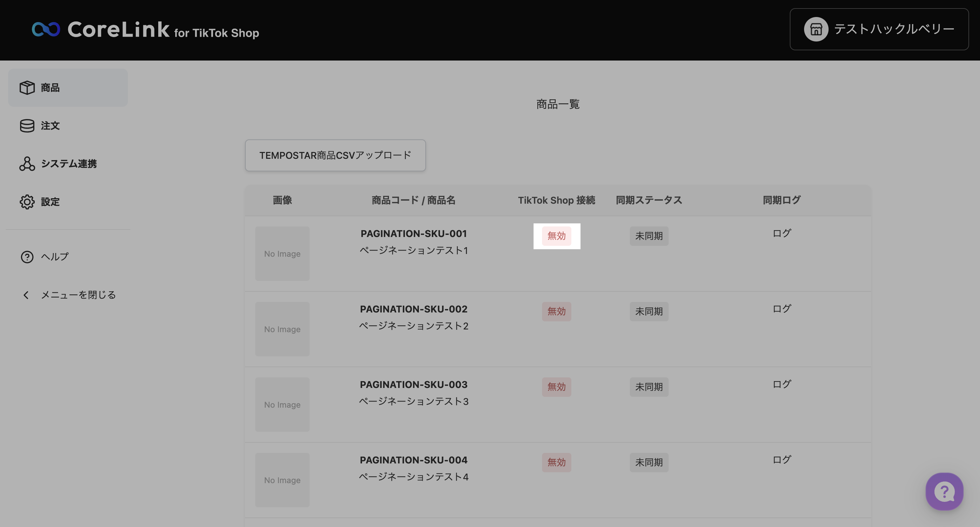The width and height of the screenshot is (980, 527).
Task: Click the CoreLink infinity logo icon
Action: tap(46, 29)
